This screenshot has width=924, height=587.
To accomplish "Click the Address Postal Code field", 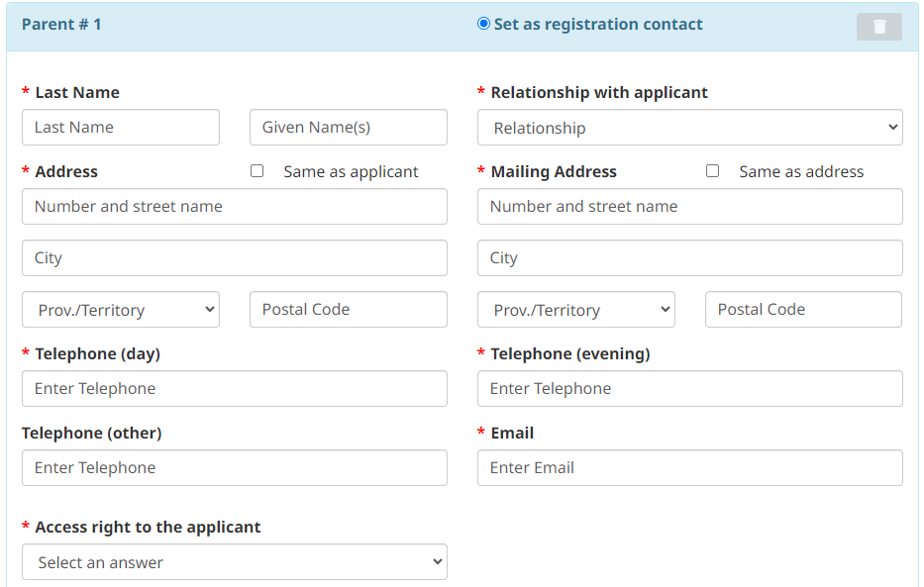I will coord(349,310).
